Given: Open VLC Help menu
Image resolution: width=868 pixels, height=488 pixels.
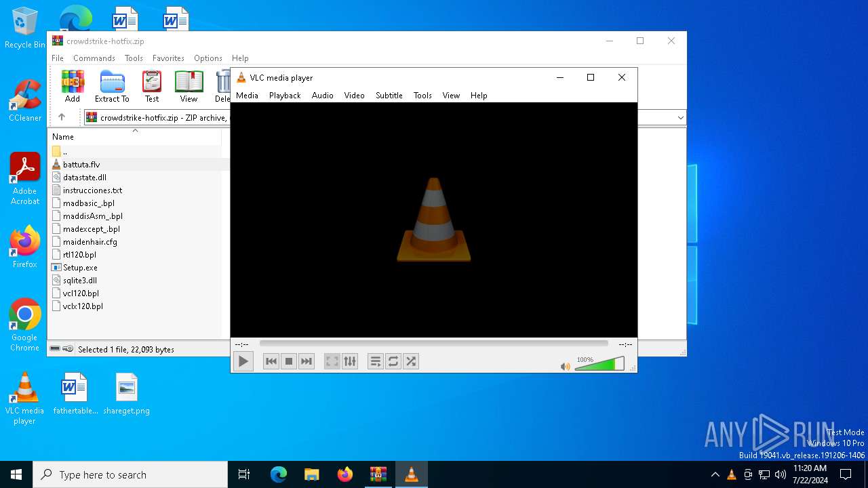Looking at the screenshot, I should click(479, 96).
